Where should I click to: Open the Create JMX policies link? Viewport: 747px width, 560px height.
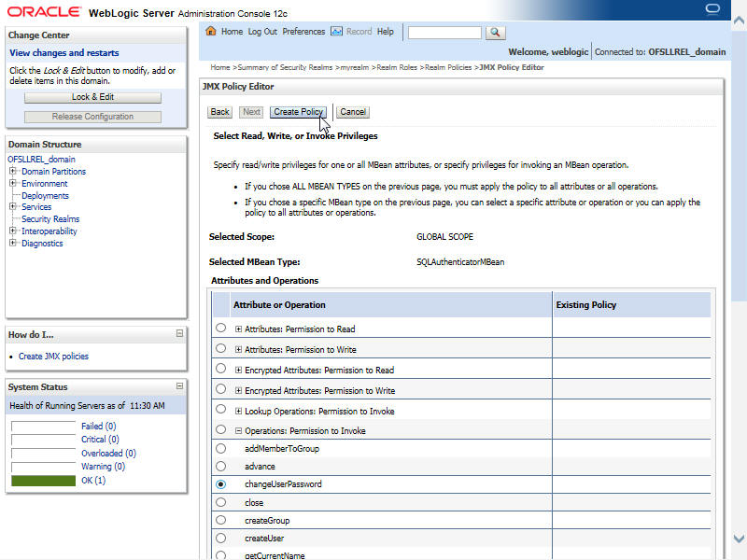point(53,357)
